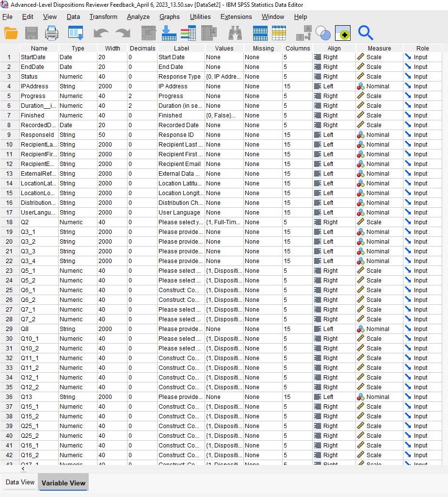Click the Progress variable name cell

[x=39, y=96]
